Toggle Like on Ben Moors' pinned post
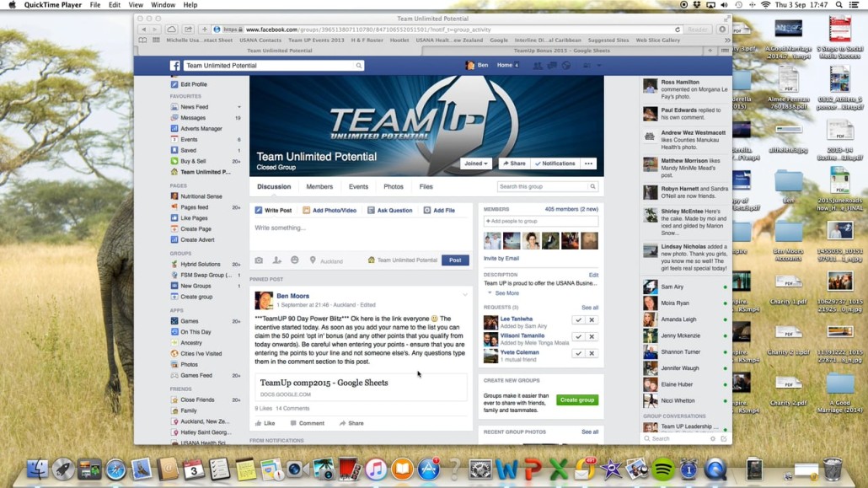This screenshot has width=868, height=488. click(265, 423)
